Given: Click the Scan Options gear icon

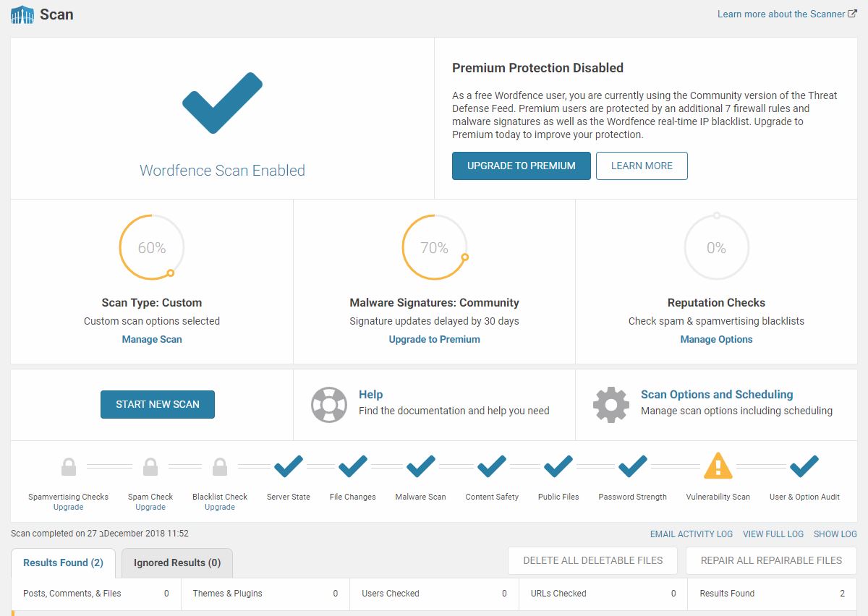Looking at the screenshot, I should (611, 404).
